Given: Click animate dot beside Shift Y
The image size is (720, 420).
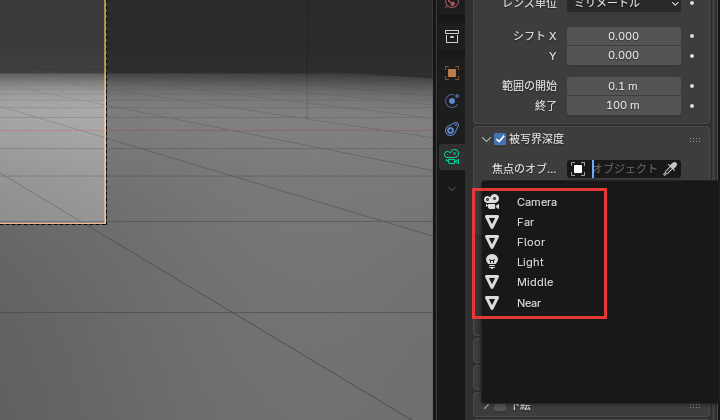Looking at the screenshot, I should (692, 56).
